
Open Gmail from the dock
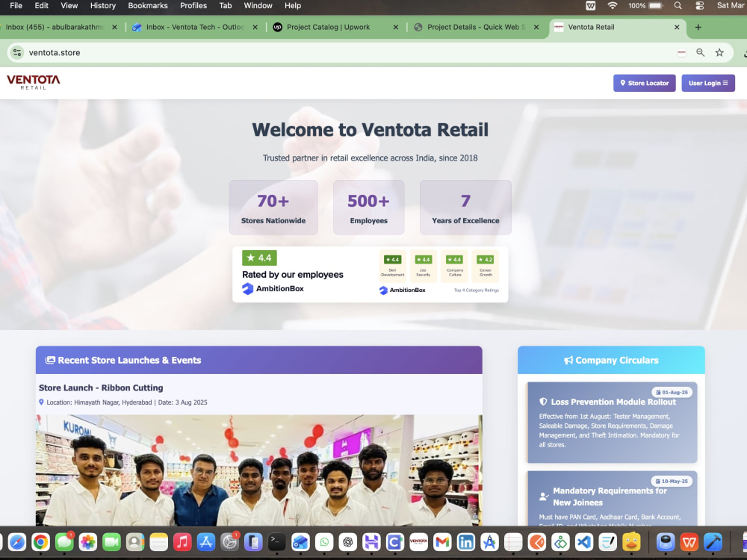coord(442,542)
